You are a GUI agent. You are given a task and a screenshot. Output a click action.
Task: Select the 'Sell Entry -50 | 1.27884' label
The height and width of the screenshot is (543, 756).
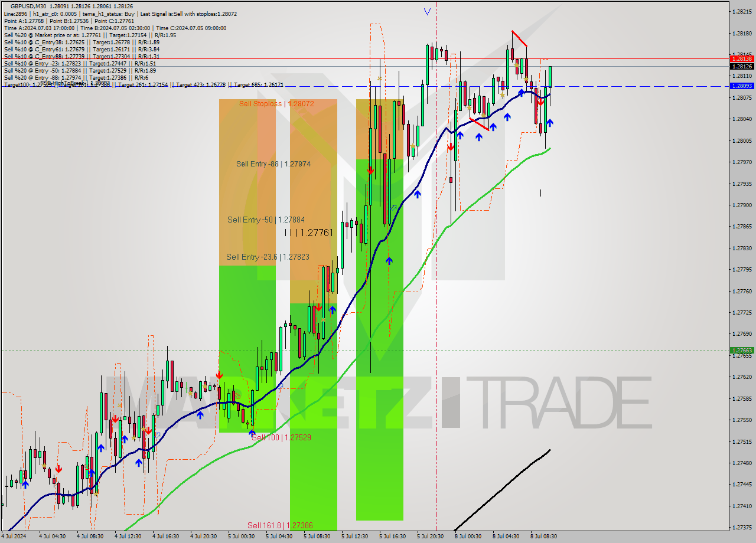[266, 220]
